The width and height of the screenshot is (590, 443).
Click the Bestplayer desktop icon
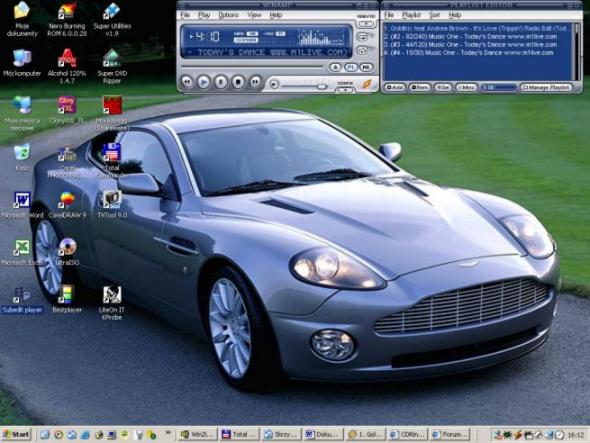pyautogui.click(x=67, y=299)
